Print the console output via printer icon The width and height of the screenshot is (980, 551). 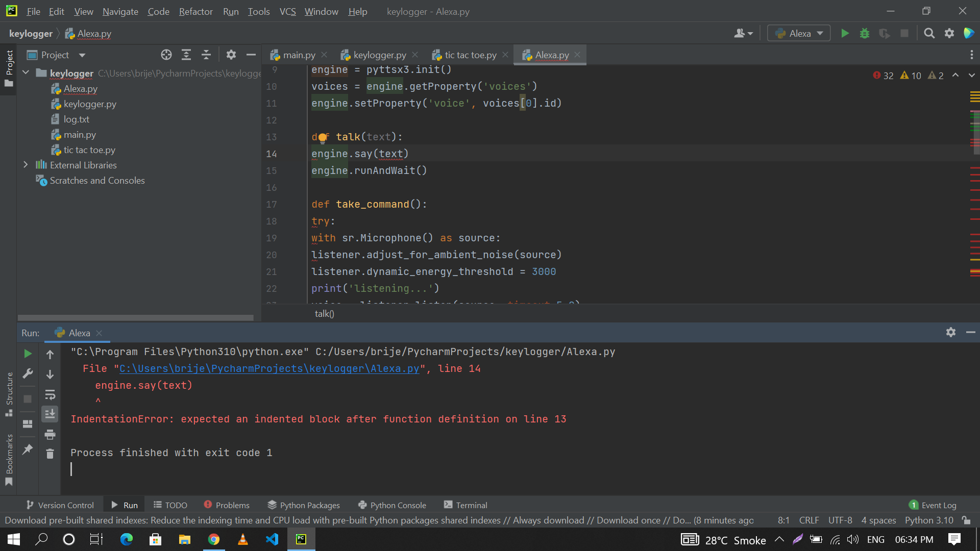[50, 434]
